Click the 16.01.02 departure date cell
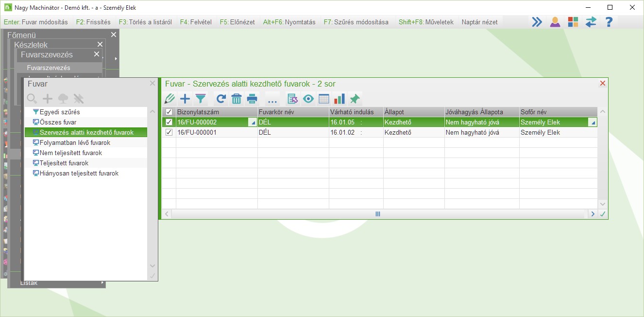The width and height of the screenshot is (644, 317). pos(356,132)
